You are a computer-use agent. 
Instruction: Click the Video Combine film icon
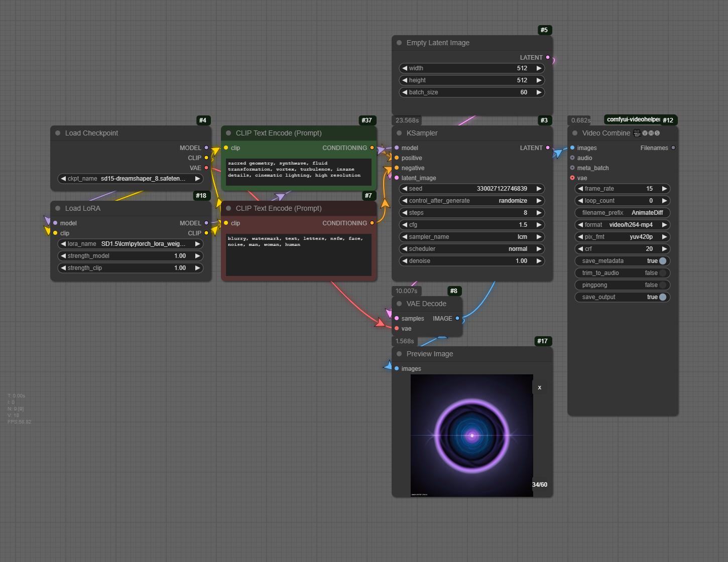(637, 133)
